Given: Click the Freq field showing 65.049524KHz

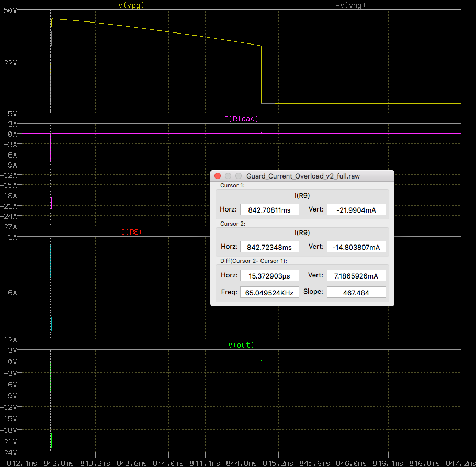Looking at the screenshot, I should tap(269, 292).
